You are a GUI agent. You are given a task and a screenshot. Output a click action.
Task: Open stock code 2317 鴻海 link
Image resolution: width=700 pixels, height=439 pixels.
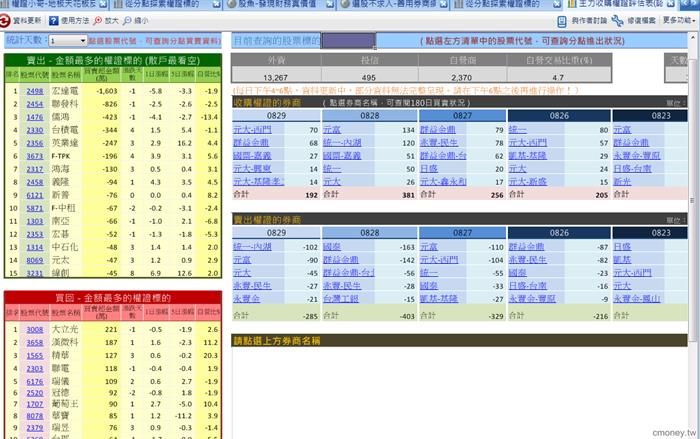34,169
